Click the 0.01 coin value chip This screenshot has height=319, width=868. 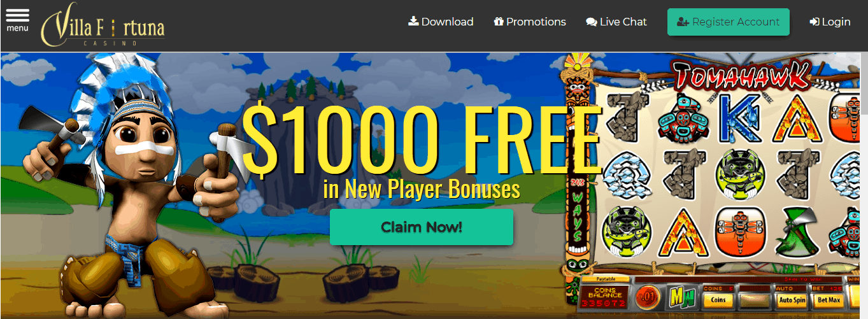point(648,296)
